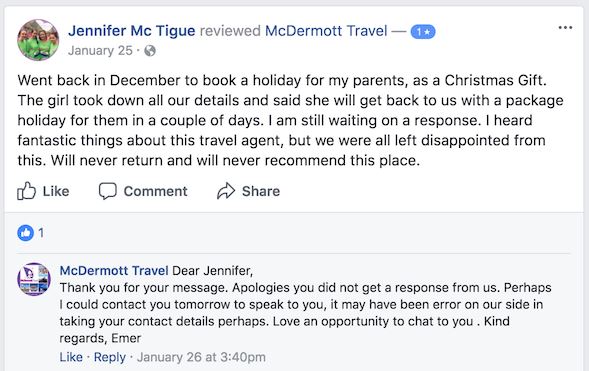Image resolution: width=589 pixels, height=371 pixels.
Task: Click McDermott Travel name in the comment reply
Action: (114, 270)
